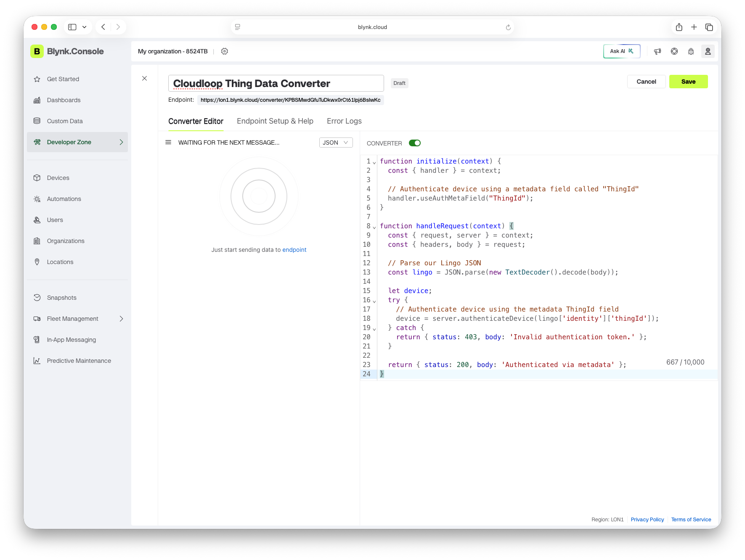Click the Cancel button

point(646,82)
